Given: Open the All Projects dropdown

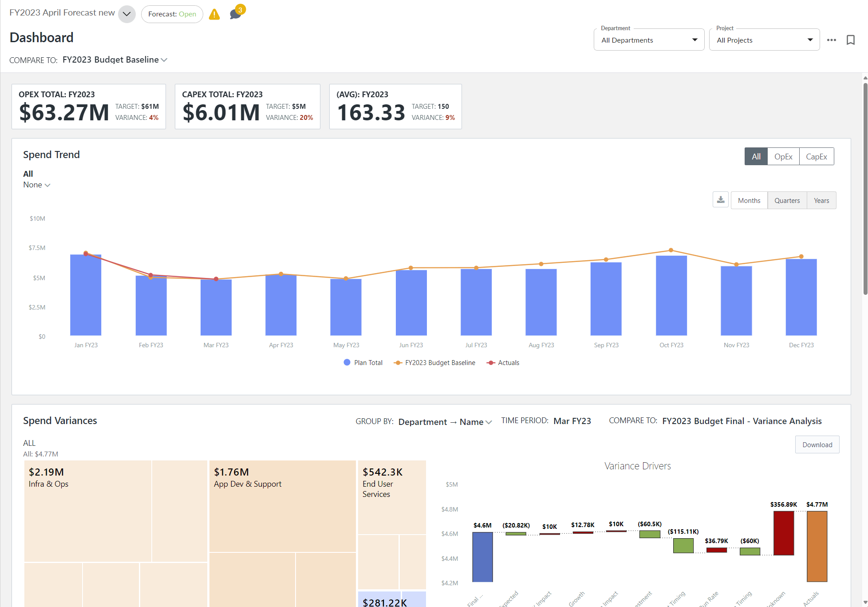Looking at the screenshot, I should (x=764, y=40).
